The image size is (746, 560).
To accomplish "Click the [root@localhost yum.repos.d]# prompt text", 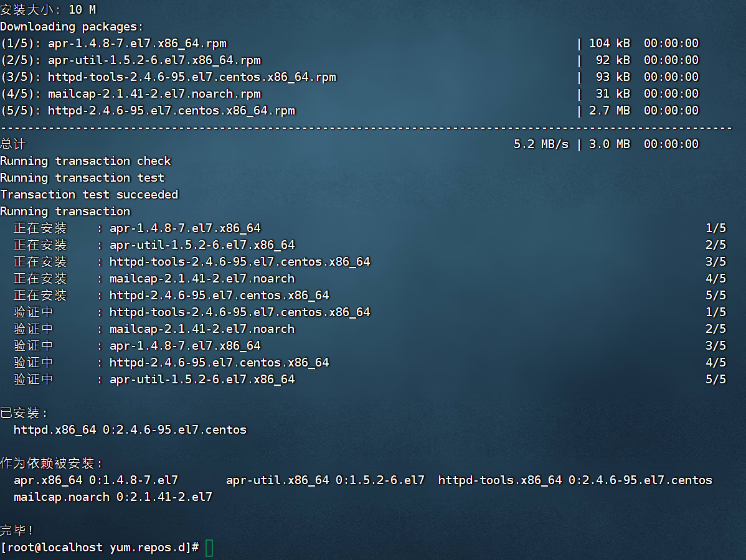I will 100,548.
